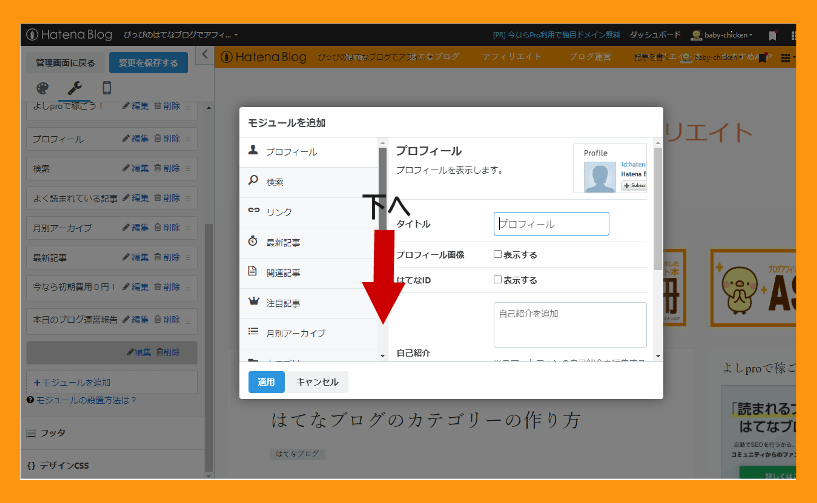This screenshot has height=503, width=817.
Task: Collapse the sidebar with the left chevron
Action: [x=205, y=54]
